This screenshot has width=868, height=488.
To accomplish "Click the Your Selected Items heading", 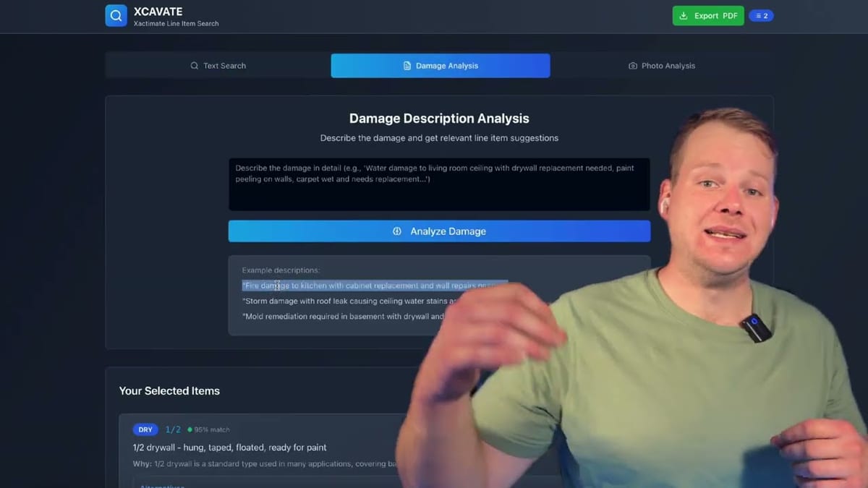I will coord(169,390).
